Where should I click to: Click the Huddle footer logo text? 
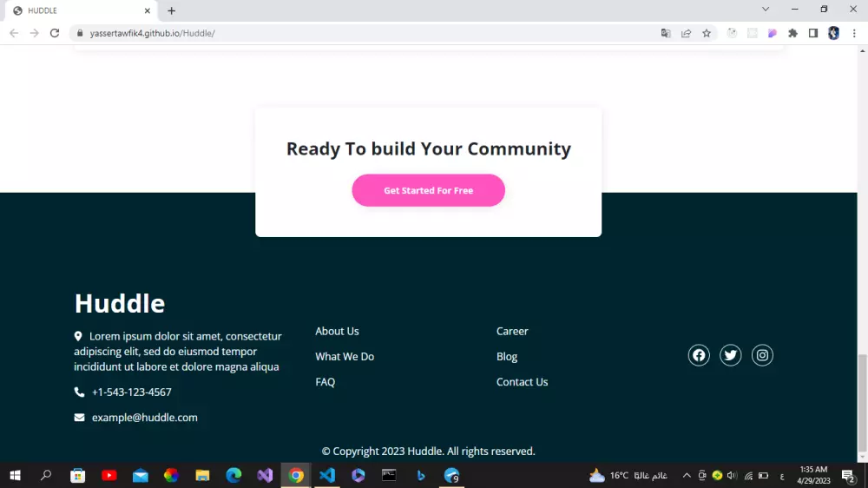[x=120, y=304]
